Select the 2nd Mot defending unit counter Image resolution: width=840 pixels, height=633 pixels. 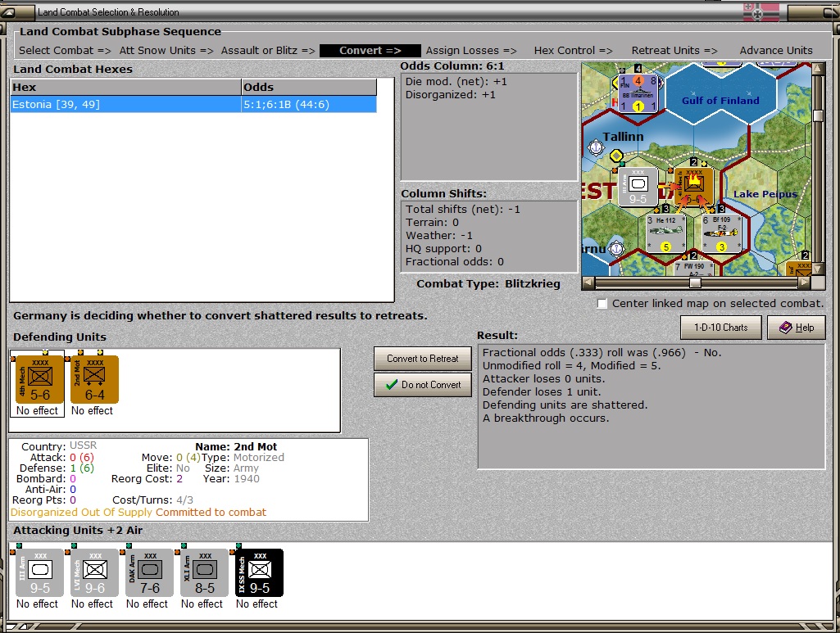pyautogui.click(x=94, y=379)
